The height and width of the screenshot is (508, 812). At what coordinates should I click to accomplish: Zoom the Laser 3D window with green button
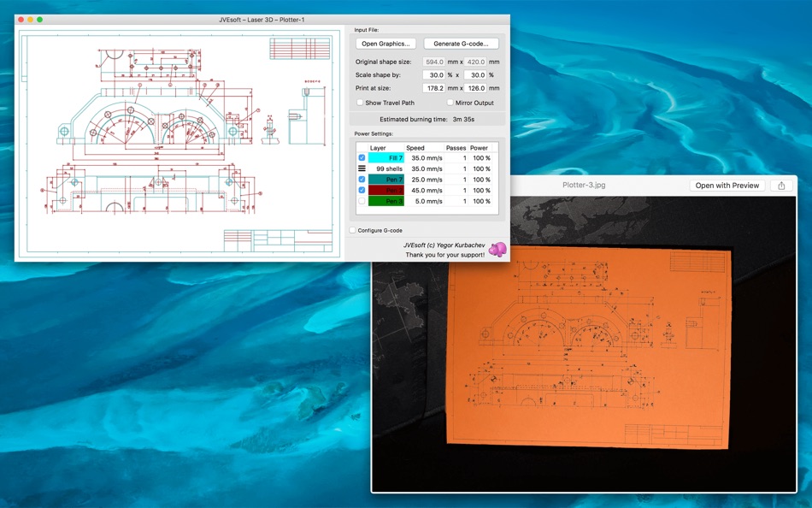(x=40, y=20)
